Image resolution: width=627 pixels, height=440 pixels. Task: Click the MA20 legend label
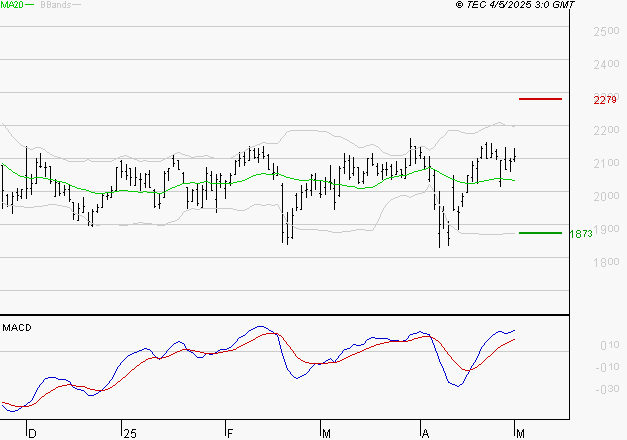tap(12, 5)
